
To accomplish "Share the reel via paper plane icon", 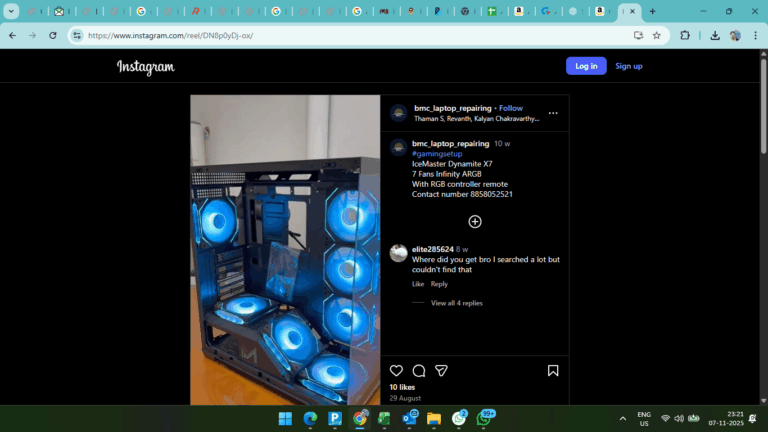I will (x=441, y=371).
